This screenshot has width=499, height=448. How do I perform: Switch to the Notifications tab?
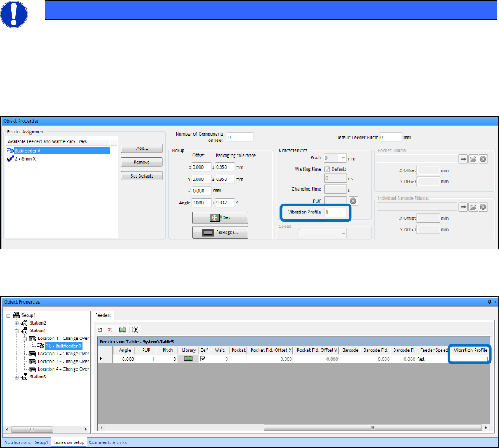pyautogui.click(x=17, y=442)
